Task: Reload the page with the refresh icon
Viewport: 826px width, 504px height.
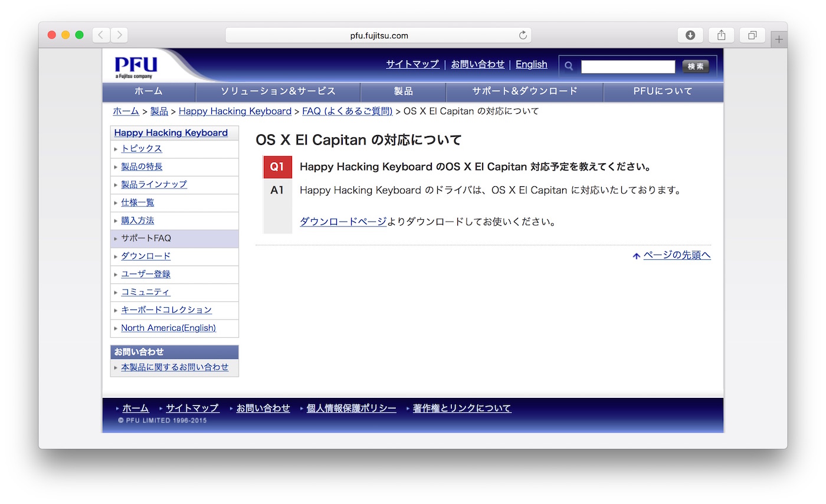Action: [x=522, y=35]
